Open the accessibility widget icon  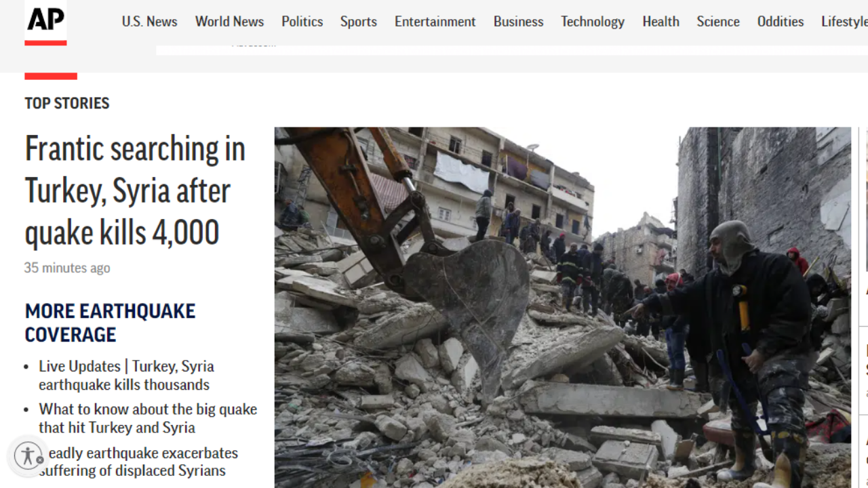point(28,455)
